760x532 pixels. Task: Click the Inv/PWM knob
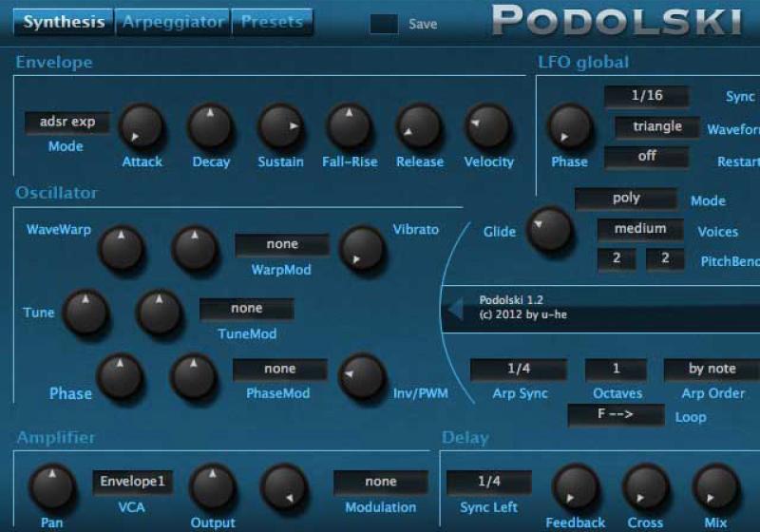point(362,376)
